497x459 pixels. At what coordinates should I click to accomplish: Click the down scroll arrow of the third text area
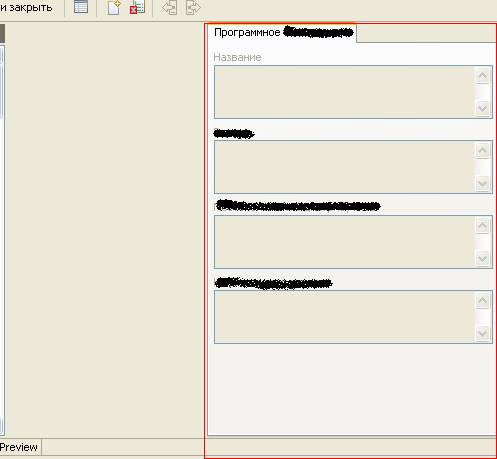[x=482, y=258]
